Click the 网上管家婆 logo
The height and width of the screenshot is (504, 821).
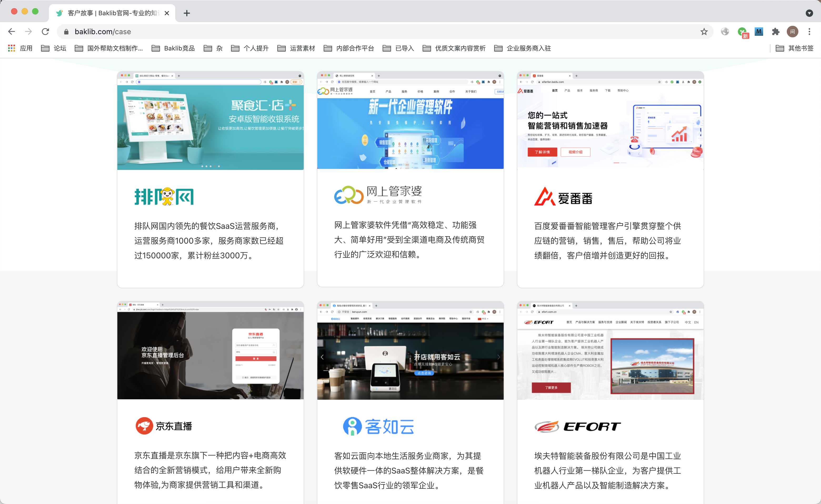pyautogui.click(x=378, y=195)
